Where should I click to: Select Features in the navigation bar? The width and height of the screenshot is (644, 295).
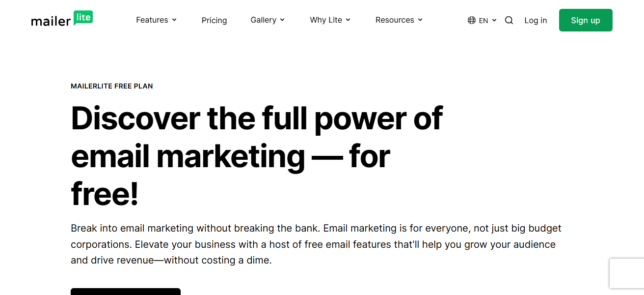pyautogui.click(x=152, y=20)
